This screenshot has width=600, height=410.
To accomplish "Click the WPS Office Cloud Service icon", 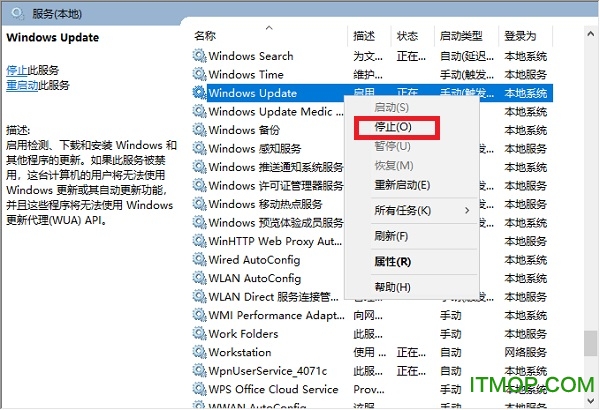I will coord(199,389).
